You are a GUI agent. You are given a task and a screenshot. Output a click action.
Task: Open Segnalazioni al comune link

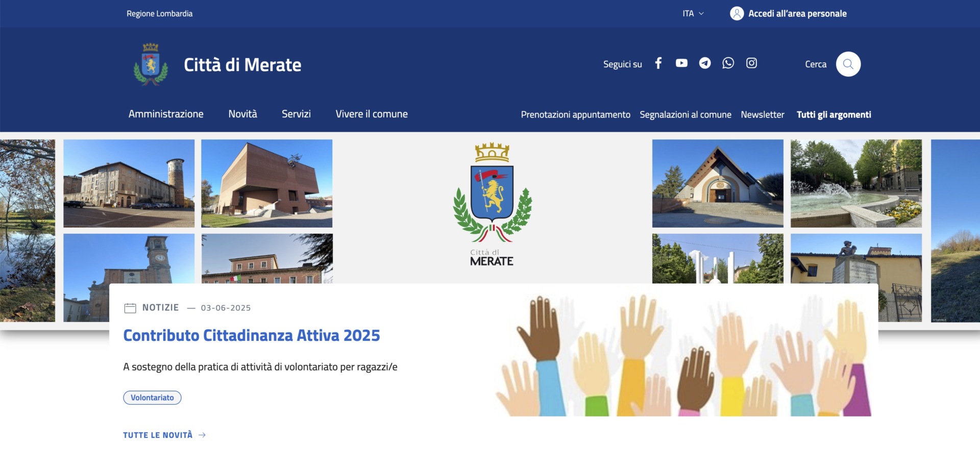pos(685,115)
